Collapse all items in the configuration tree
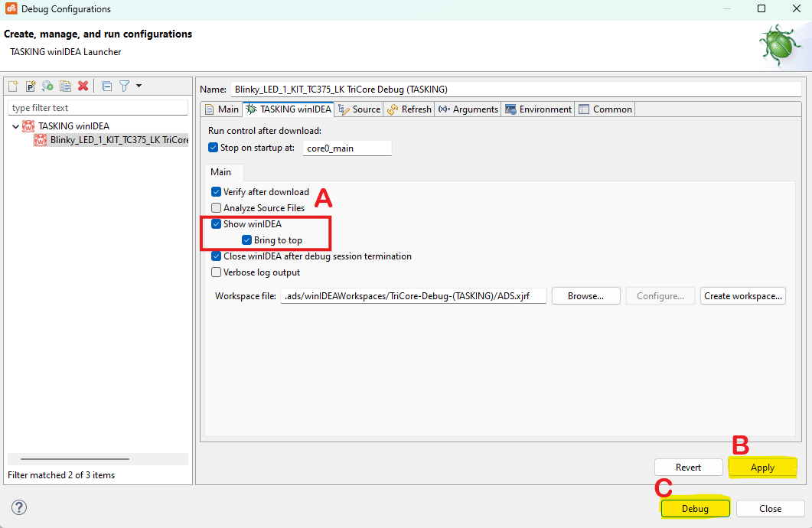 [107, 86]
